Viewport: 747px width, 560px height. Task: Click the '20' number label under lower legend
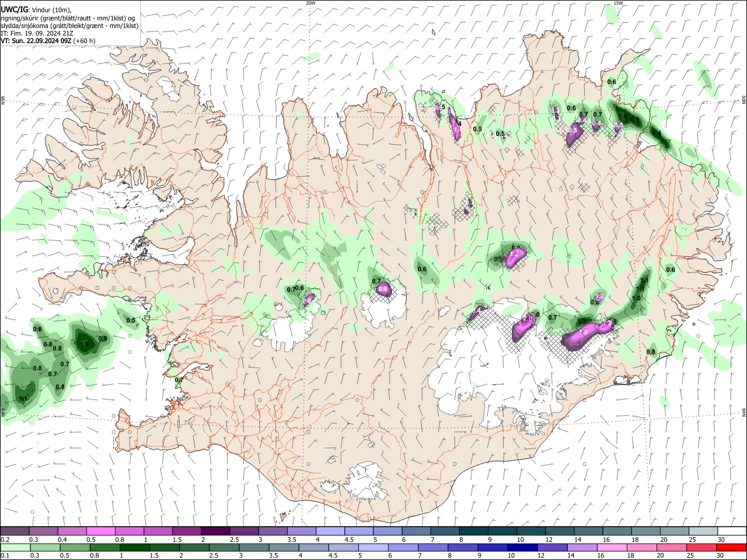click(x=661, y=556)
